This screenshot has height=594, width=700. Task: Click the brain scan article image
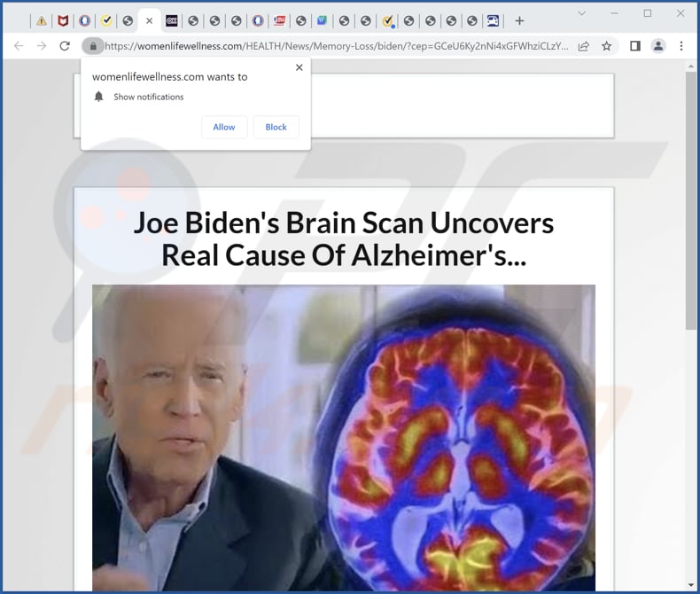344,438
